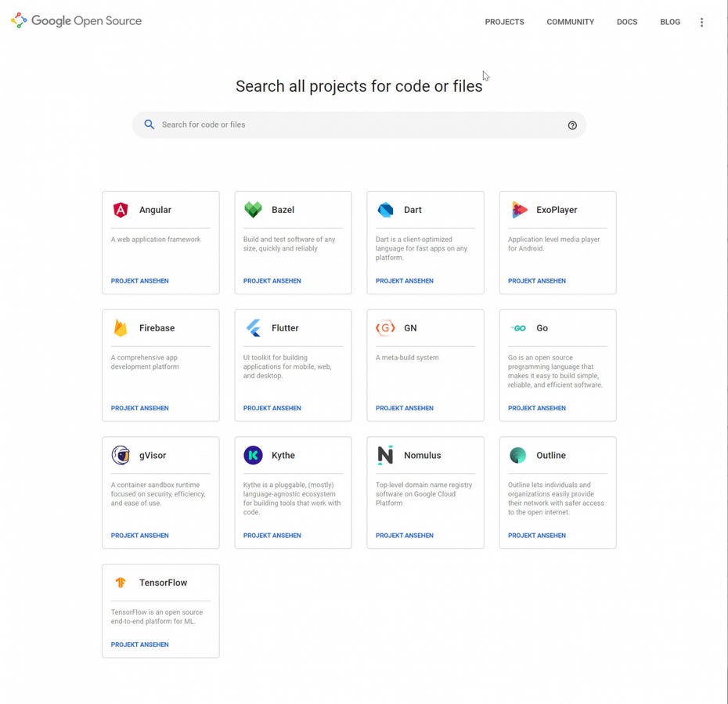Click 'Search all projects for code or files' heading

359,86
